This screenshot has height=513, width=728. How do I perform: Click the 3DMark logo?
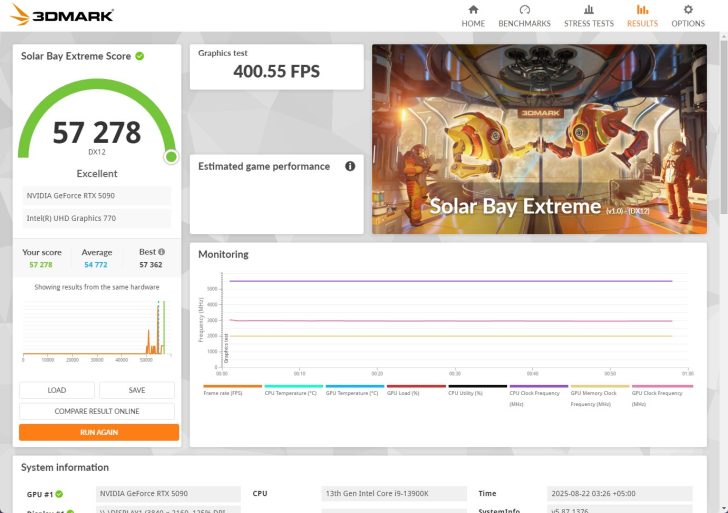click(x=62, y=15)
